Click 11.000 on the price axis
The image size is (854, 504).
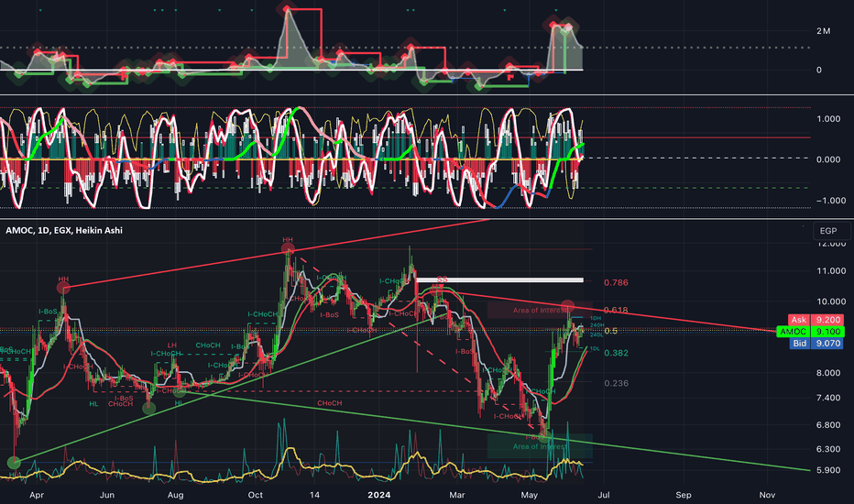coord(830,271)
